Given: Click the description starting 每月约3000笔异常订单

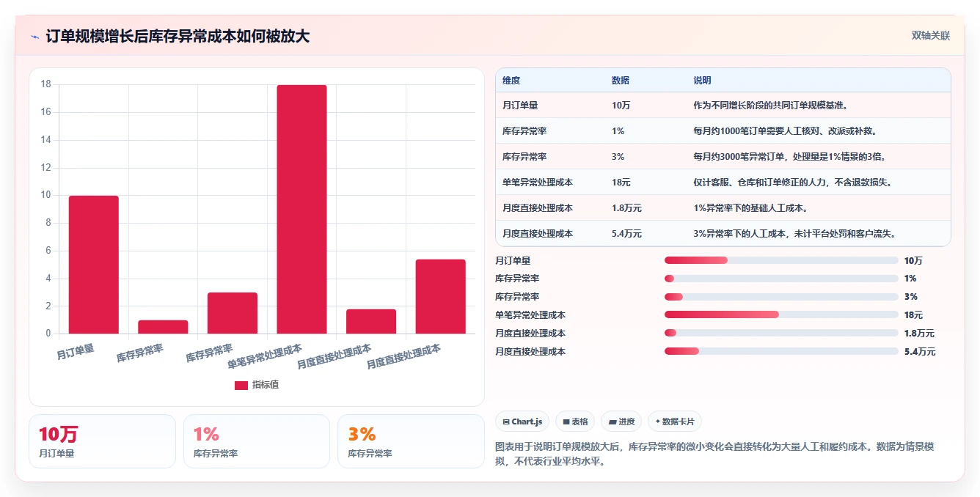Looking at the screenshot, I should coord(791,157).
